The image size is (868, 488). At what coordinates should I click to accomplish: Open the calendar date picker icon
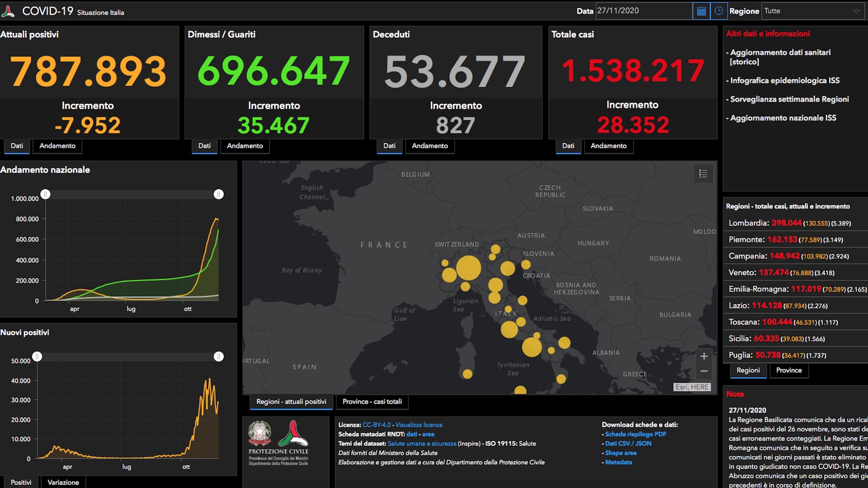point(701,11)
